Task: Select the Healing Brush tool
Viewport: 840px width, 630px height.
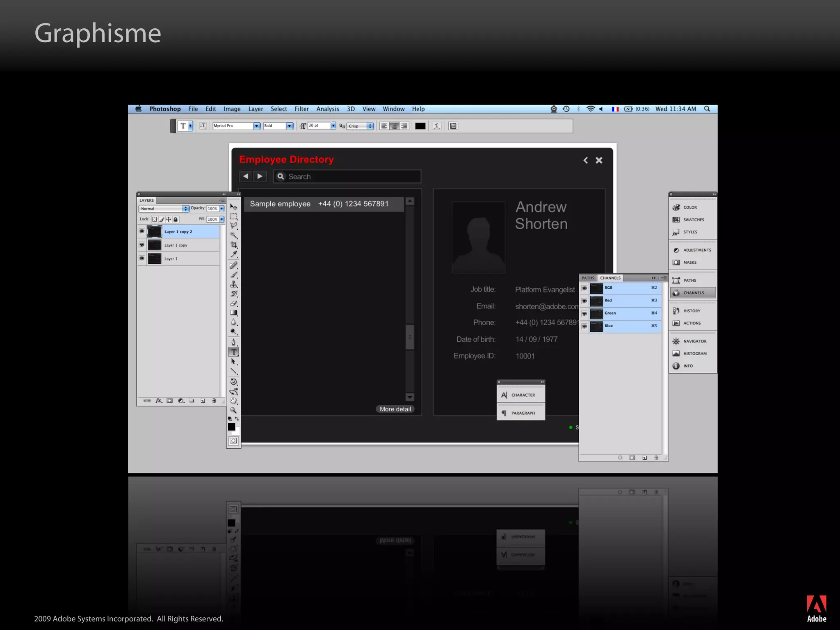Action: coord(233,265)
